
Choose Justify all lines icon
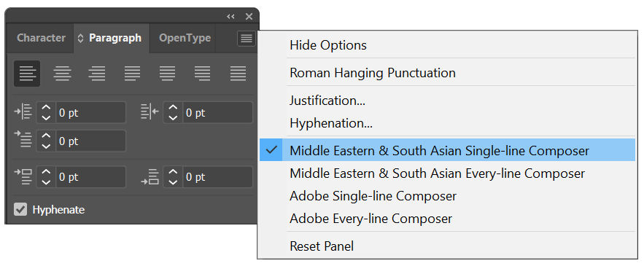click(x=238, y=74)
